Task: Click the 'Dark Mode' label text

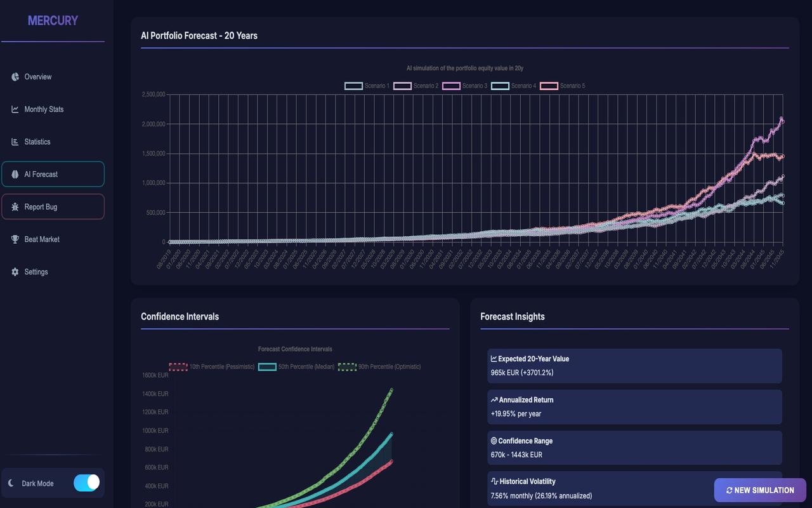Action: [x=37, y=483]
